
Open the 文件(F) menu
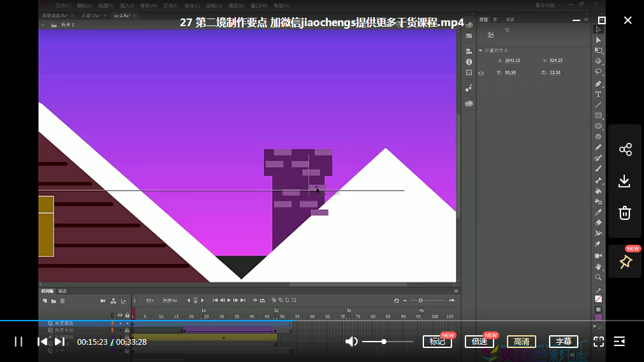(x=63, y=6)
